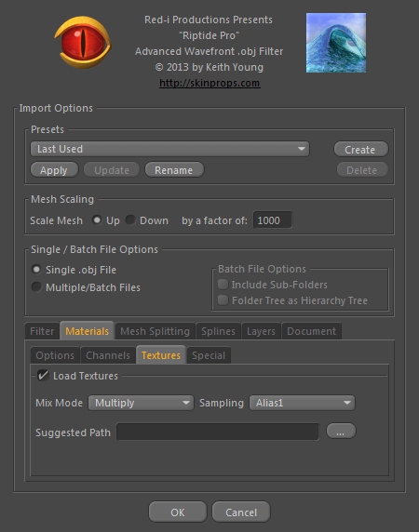The height and width of the screenshot is (532, 419).
Task: Open the Mix Mode Multiply dropdown
Action: point(141,403)
